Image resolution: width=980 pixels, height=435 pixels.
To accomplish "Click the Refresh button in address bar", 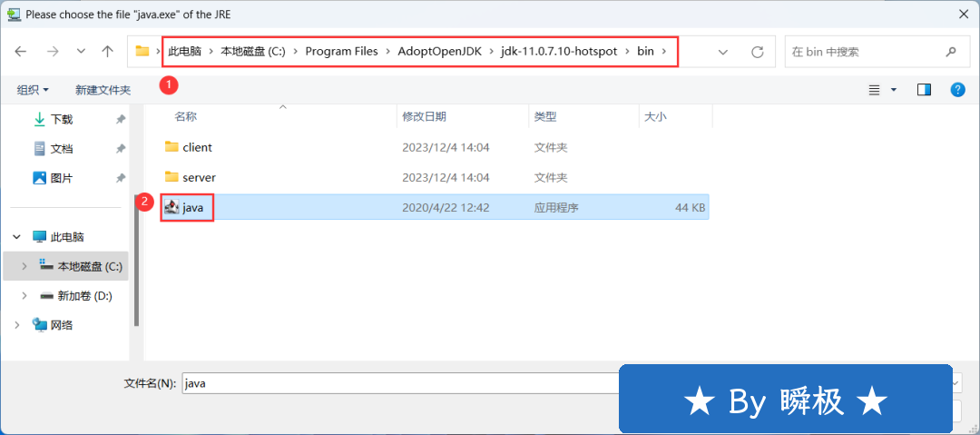I will coord(757,52).
